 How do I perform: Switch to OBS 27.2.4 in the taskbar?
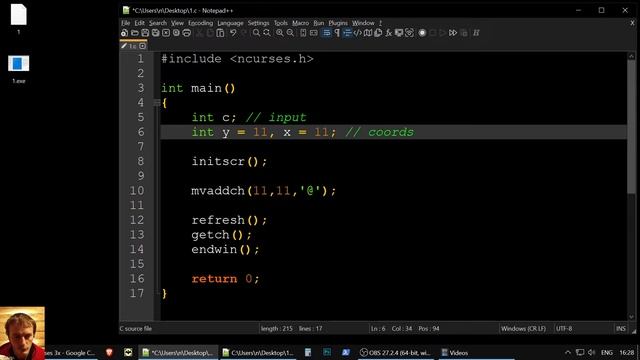point(396,353)
